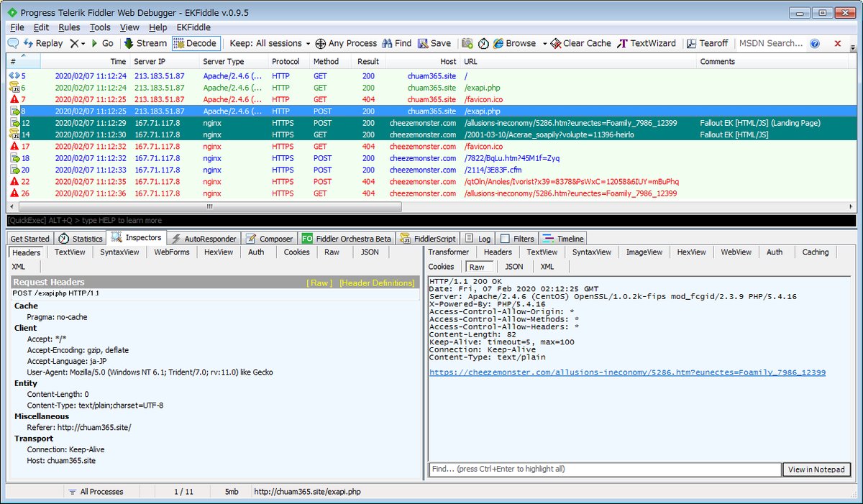Open the Browse dropdown arrow

[x=544, y=43]
